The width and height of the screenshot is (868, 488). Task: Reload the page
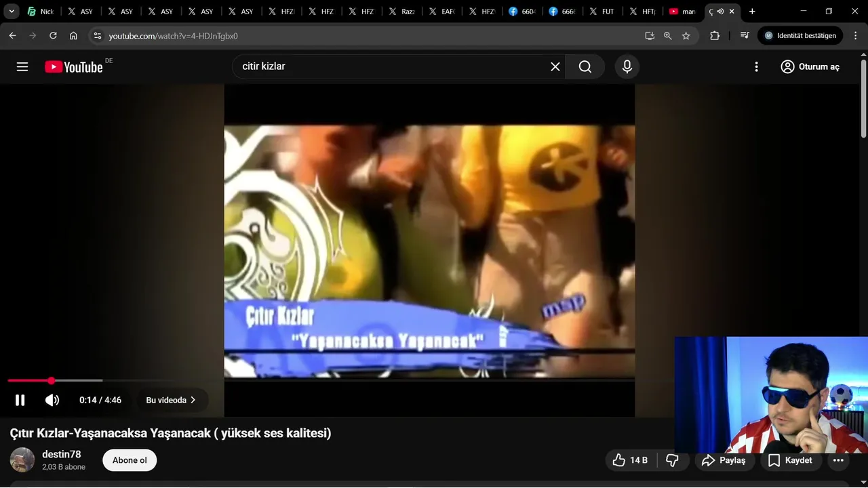click(53, 36)
